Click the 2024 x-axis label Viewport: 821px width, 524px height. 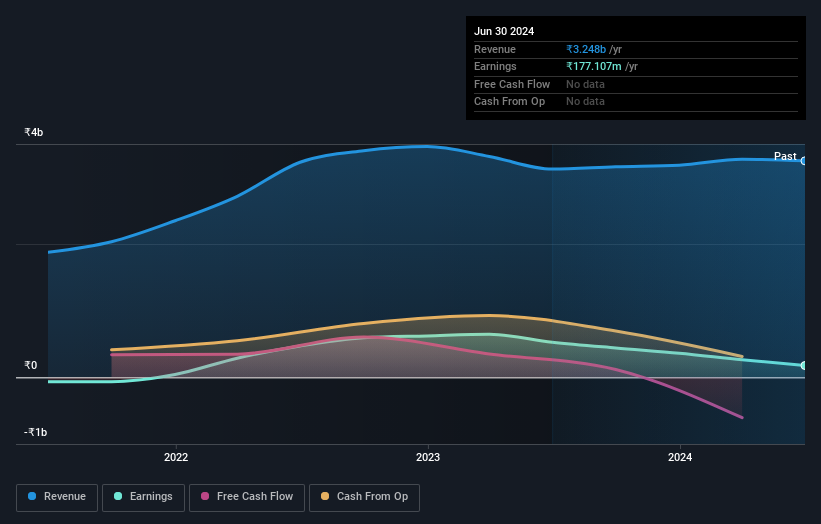pyautogui.click(x=680, y=457)
